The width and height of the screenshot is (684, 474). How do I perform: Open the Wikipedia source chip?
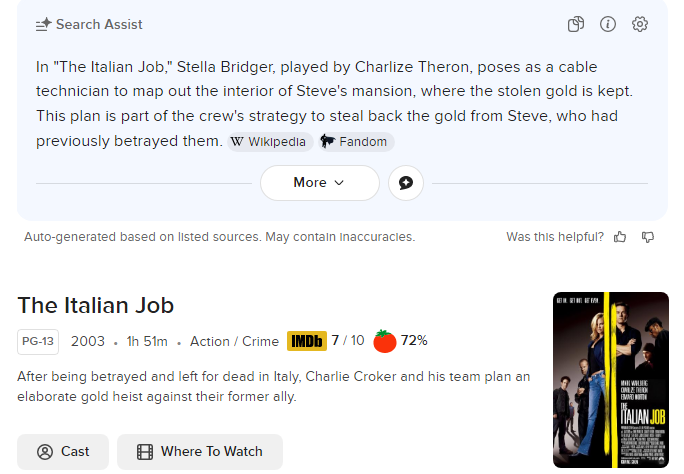click(x=270, y=142)
